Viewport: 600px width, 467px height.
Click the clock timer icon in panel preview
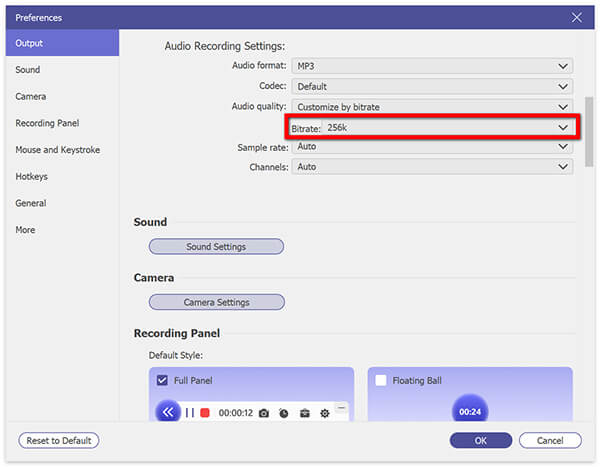[x=284, y=413]
